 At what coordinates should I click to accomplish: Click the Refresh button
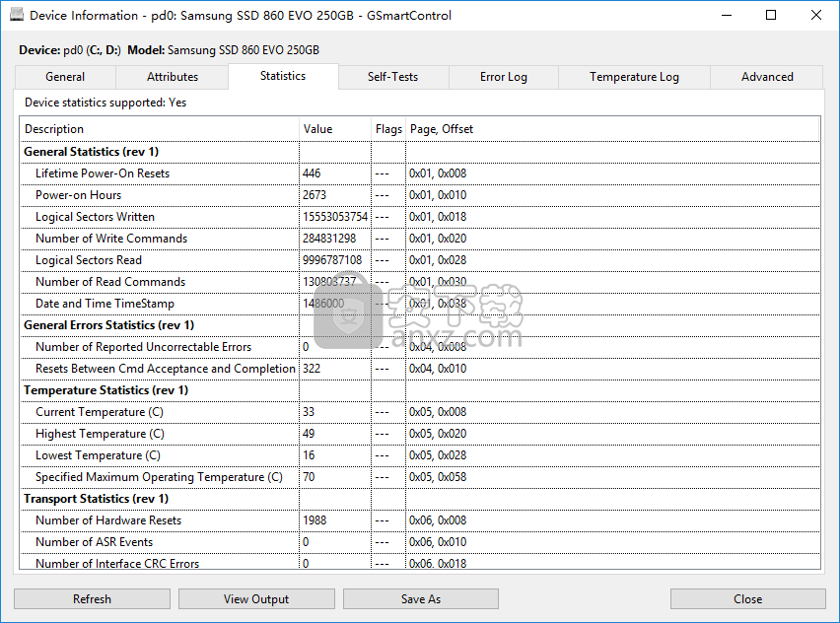92,599
